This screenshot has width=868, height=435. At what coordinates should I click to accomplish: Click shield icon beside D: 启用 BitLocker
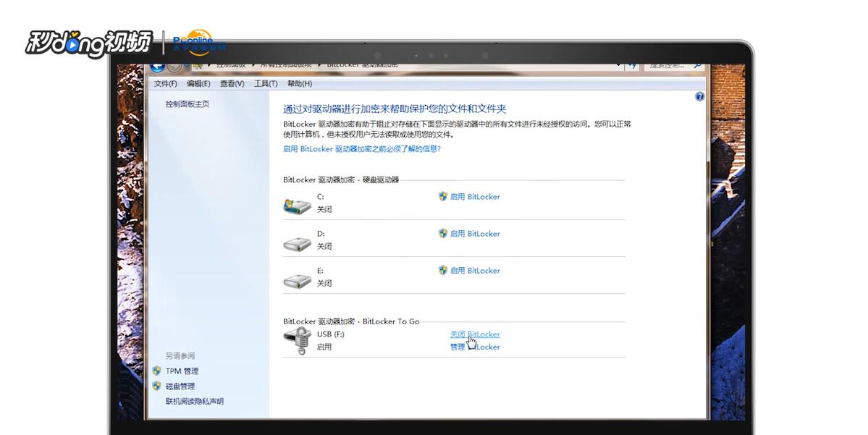(443, 234)
